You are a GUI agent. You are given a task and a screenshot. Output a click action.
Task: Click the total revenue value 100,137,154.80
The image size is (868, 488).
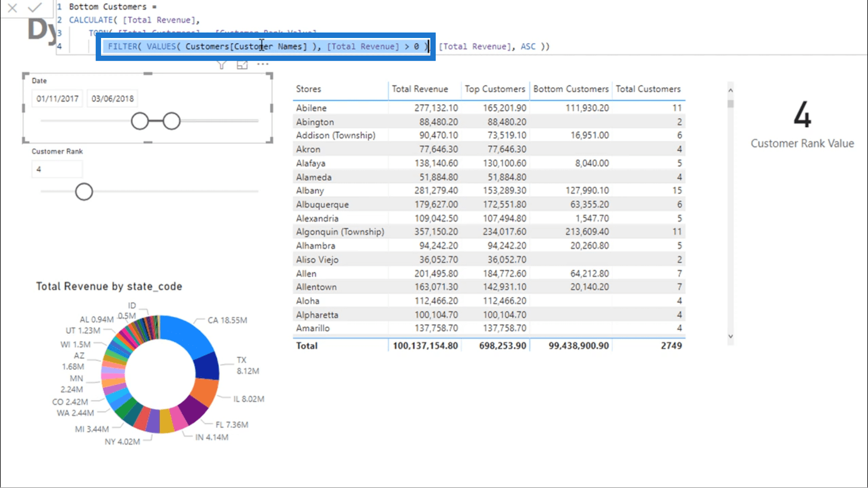(425, 345)
